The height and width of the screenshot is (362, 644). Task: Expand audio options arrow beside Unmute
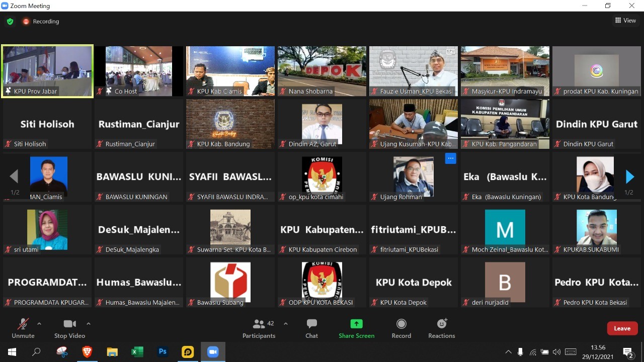pyautogui.click(x=39, y=324)
